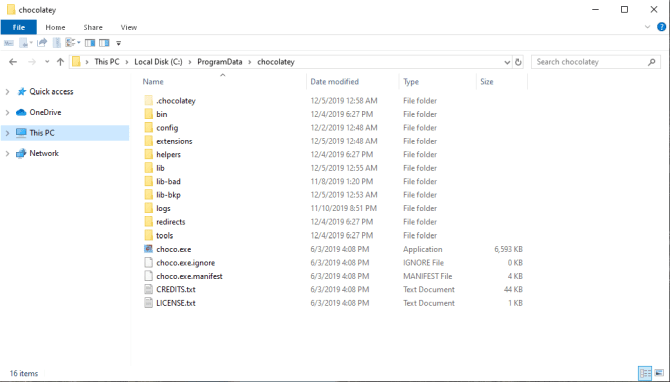670x382 pixels.
Task: Click This PC in the address breadcrumb
Action: coord(107,62)
